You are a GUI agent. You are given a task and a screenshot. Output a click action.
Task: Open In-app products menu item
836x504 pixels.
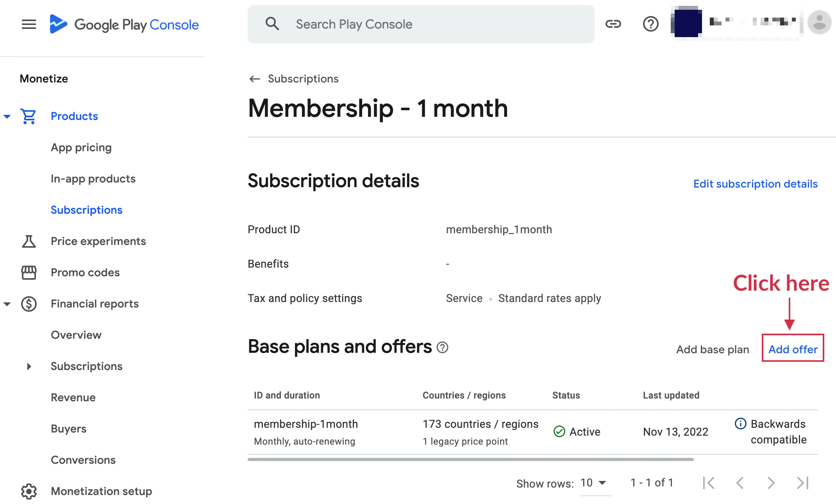[93, 179]
